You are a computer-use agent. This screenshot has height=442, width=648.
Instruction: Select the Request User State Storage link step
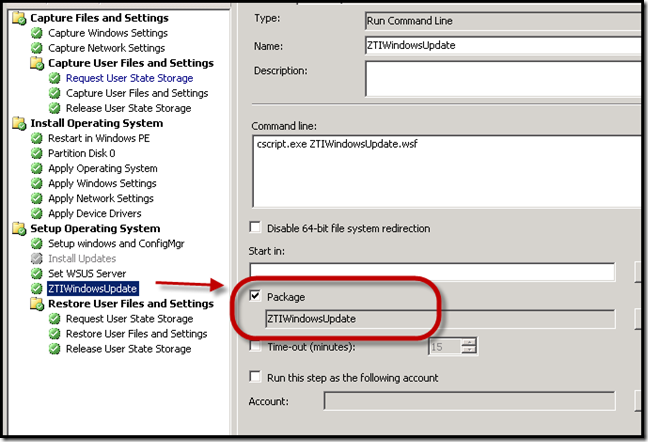pos(129,78)
